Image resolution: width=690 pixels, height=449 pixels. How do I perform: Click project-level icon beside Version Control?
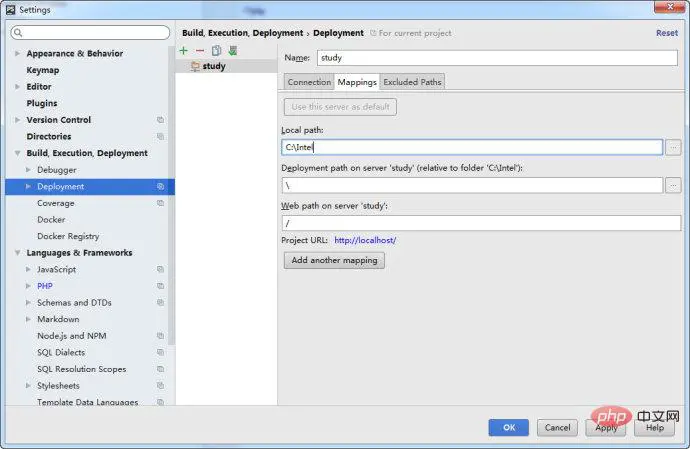click(x=160, y=120)
